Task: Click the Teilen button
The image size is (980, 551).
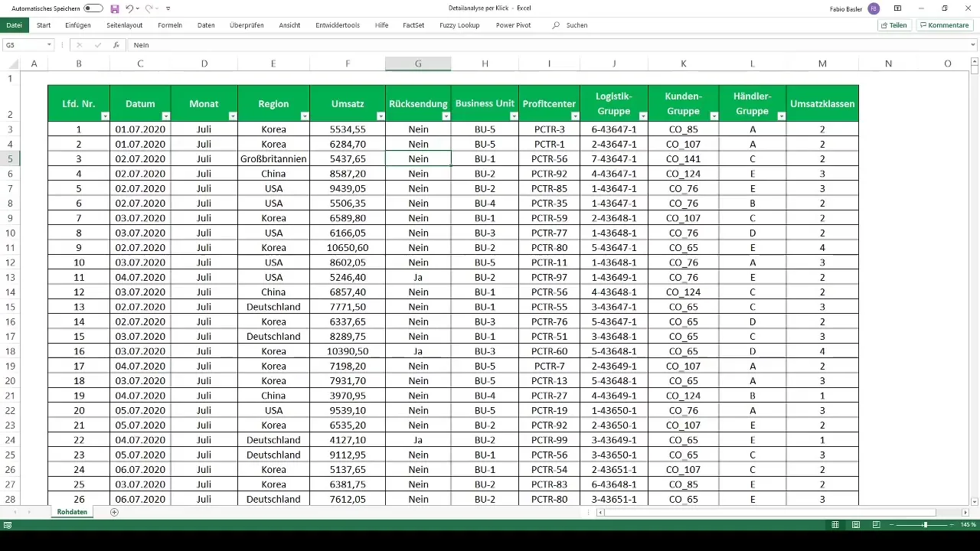Action: (x=894, y=25)
